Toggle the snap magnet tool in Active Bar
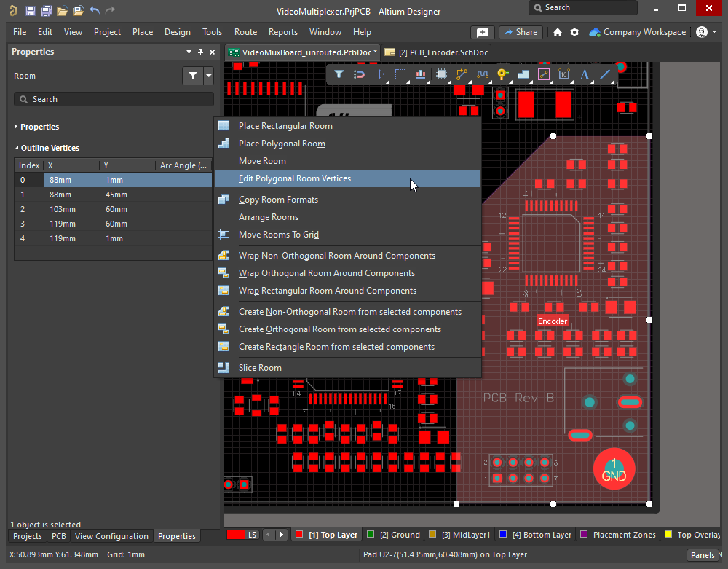 pos(359,74)
